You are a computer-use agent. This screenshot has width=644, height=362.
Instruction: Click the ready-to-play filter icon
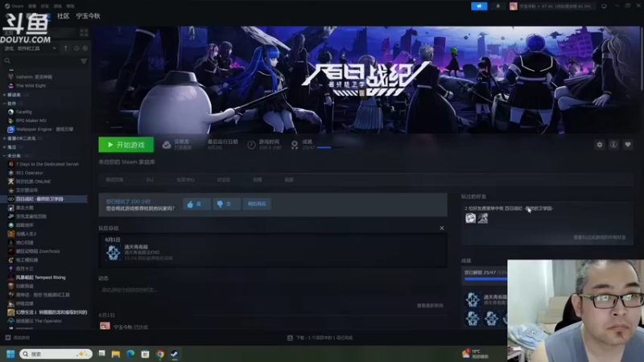pos(85,48)
